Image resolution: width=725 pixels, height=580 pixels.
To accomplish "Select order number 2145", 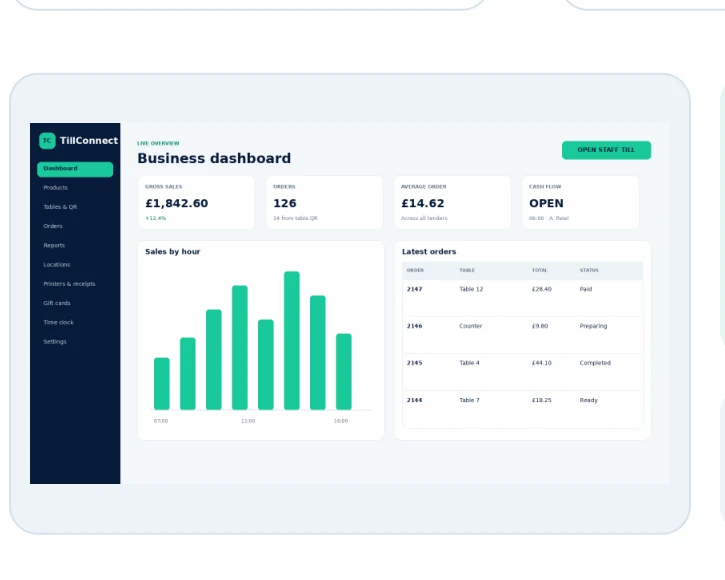I will point(414,363).
